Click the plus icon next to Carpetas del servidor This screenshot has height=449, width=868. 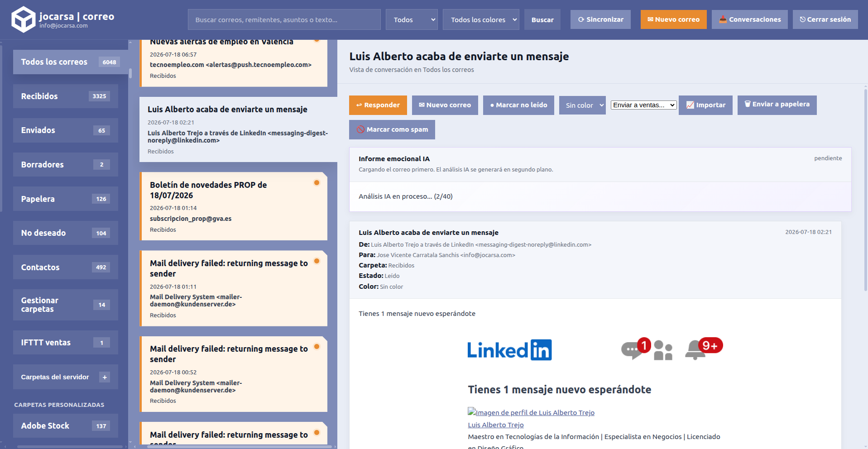point(105,377)
